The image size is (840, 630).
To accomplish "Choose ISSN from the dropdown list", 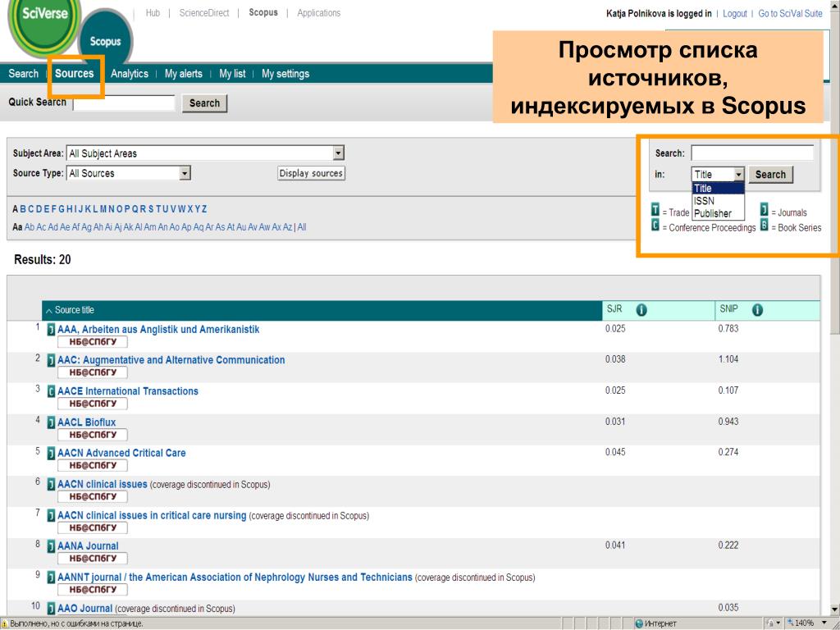I will tap(718, 201).
